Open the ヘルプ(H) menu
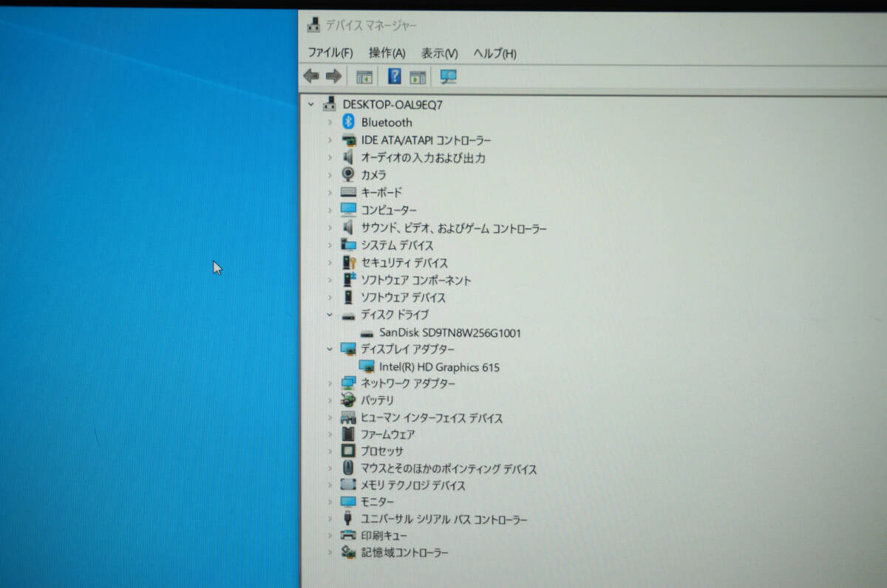 [495, 52]
